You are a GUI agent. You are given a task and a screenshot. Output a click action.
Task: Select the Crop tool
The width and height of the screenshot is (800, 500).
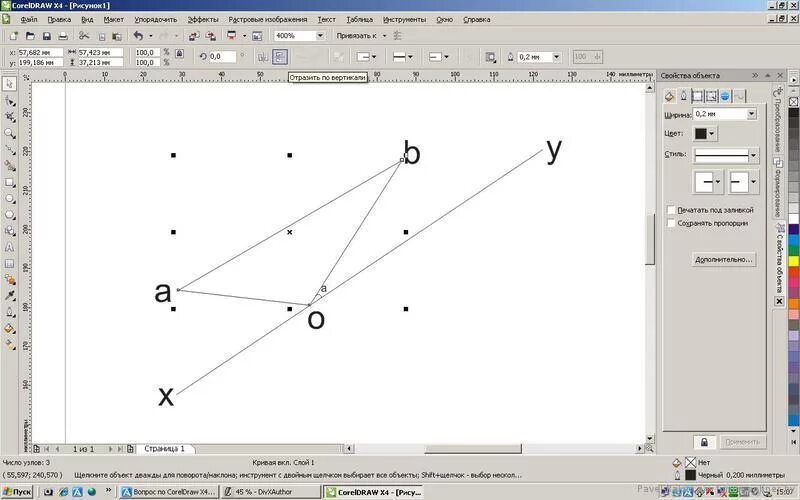click(x=10, y=117)
